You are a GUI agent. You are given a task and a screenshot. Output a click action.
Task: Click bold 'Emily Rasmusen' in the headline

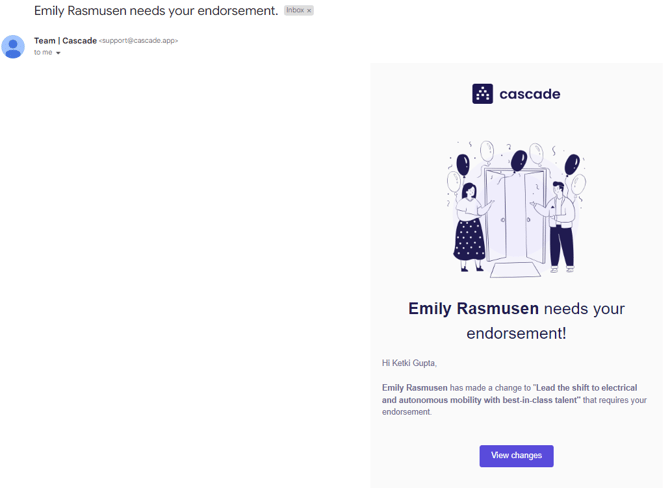pos(473,309)
